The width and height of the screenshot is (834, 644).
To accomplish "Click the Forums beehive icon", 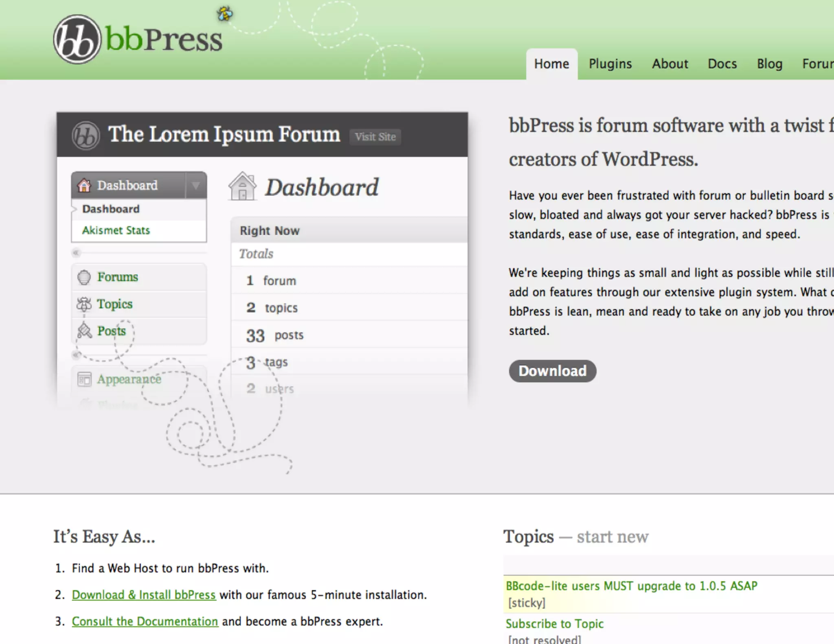I will (x=84, y=277).
